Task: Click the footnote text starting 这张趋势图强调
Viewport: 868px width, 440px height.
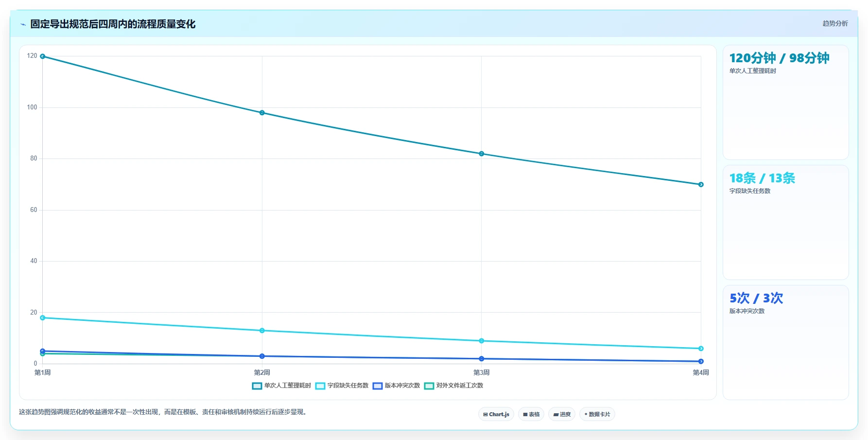Action: [x=164, y=412]
